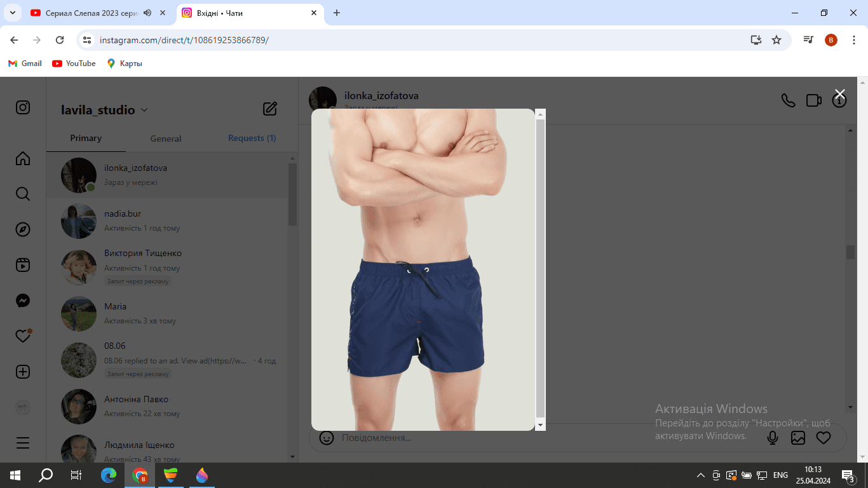Open the chat with Maria

[167, 313]
